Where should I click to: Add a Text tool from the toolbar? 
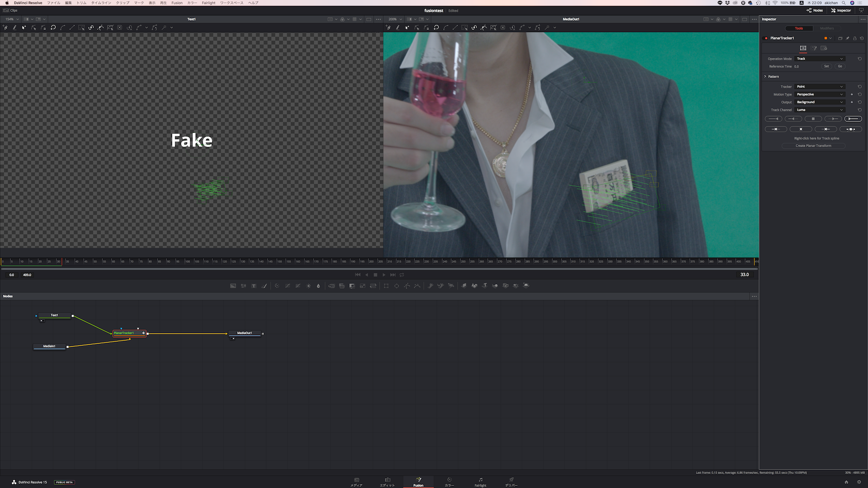(254, 286)
